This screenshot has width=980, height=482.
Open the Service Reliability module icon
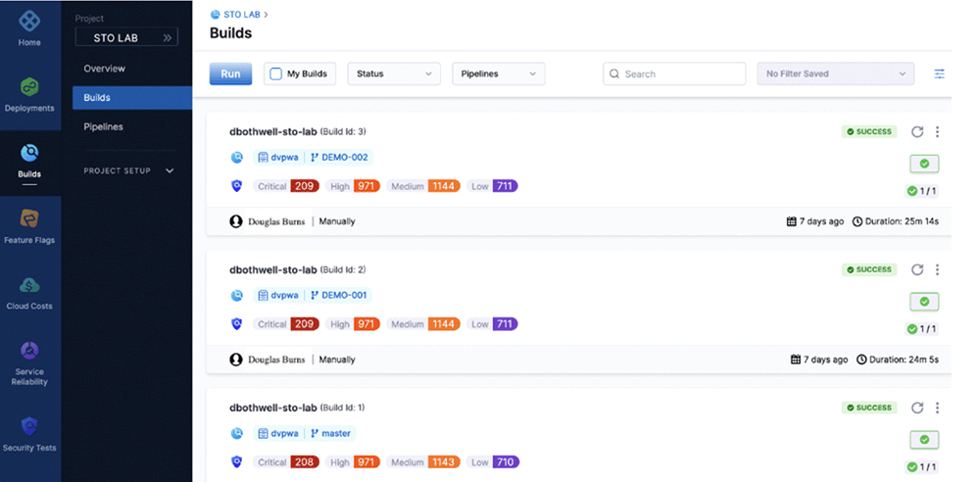coord(29,351)
